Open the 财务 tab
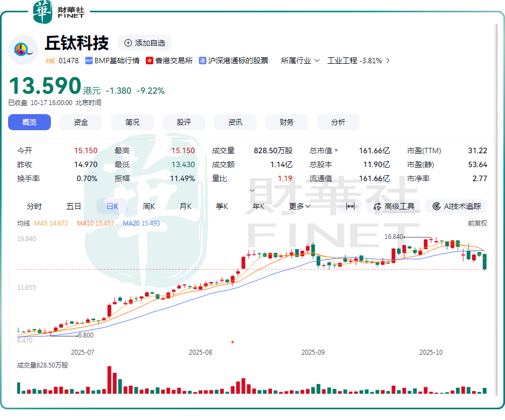The image size is (505, 420). (x=287, y=122)
